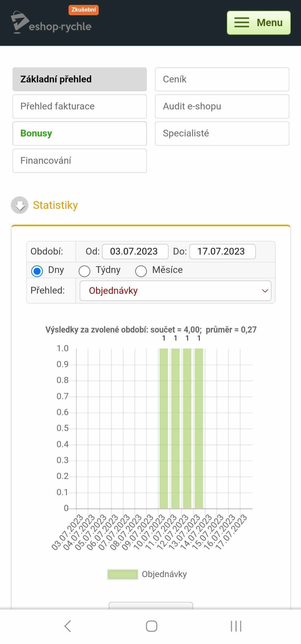Screen dimensions: 301x644
Task: Tap the Android home navigation icon
Action: 151,626
